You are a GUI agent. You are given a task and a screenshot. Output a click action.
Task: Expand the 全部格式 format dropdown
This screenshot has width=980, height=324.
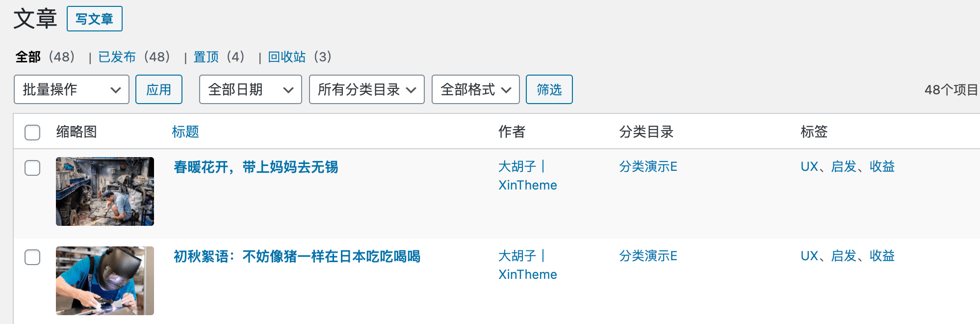pyautogui.click(x=475, y=89)
